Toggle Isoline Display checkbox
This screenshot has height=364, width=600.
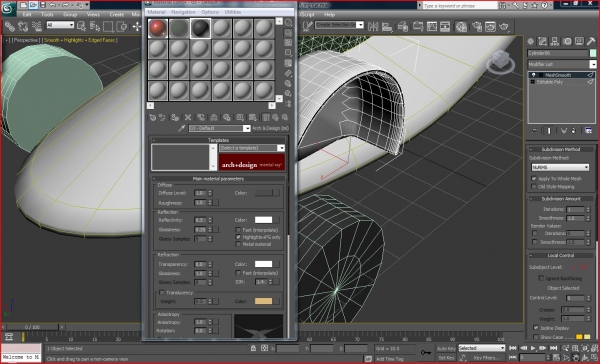tap(536, 328)
